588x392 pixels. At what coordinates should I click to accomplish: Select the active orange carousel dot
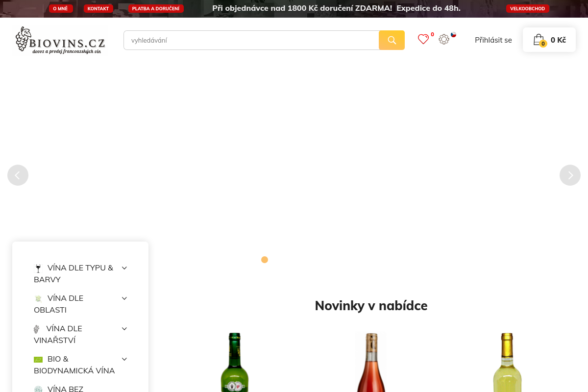tap(265, 259)
